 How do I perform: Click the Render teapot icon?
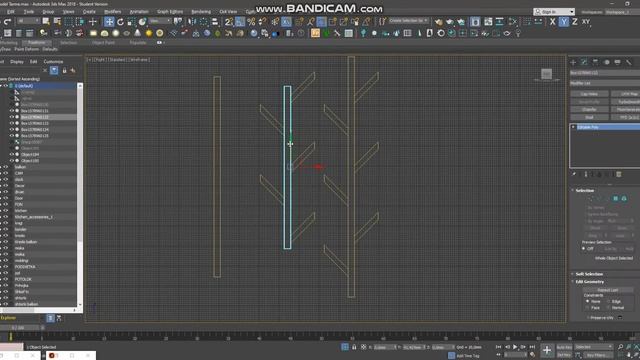461,22
